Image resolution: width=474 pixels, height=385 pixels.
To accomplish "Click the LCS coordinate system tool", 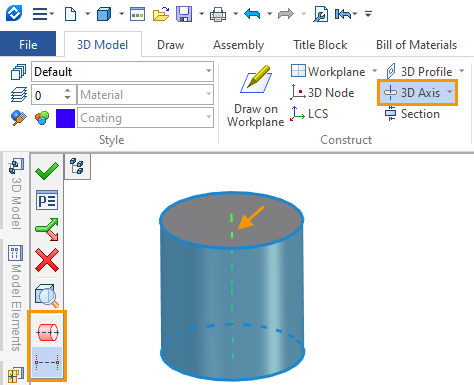I will coord(309,114).
